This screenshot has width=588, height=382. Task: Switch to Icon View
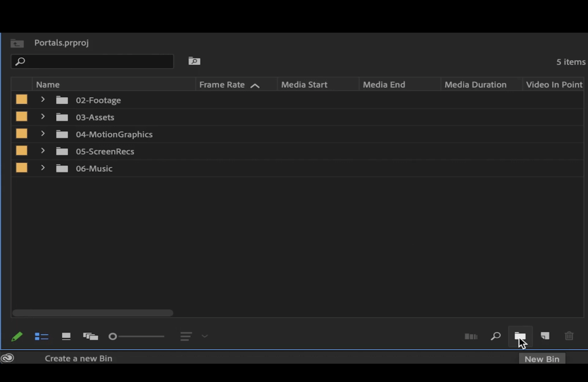tap(66, 336)
